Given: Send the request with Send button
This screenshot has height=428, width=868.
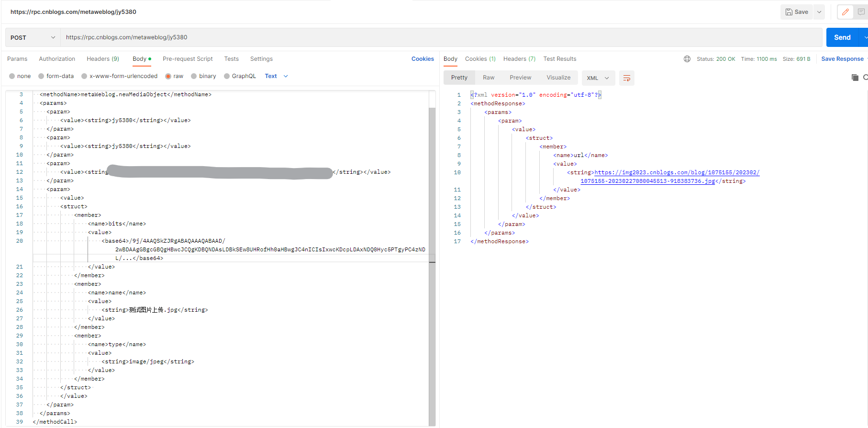Looking at the screenshot, I should coord(842,37).
